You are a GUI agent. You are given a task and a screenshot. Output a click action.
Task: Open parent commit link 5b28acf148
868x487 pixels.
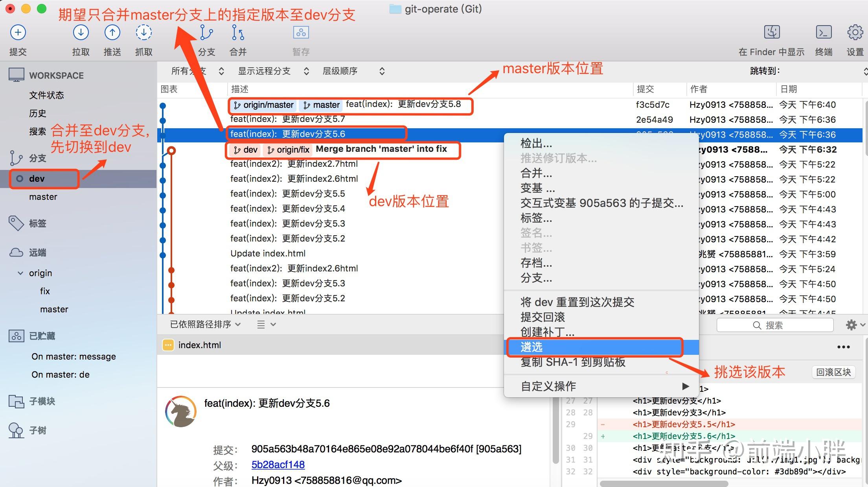(278, 465)
